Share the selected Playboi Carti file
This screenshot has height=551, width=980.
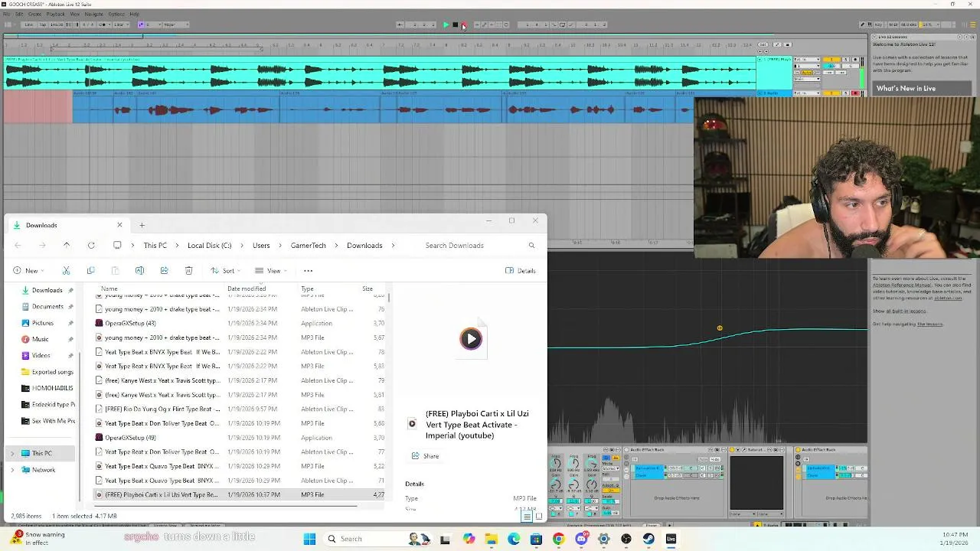tap(426, 456)
